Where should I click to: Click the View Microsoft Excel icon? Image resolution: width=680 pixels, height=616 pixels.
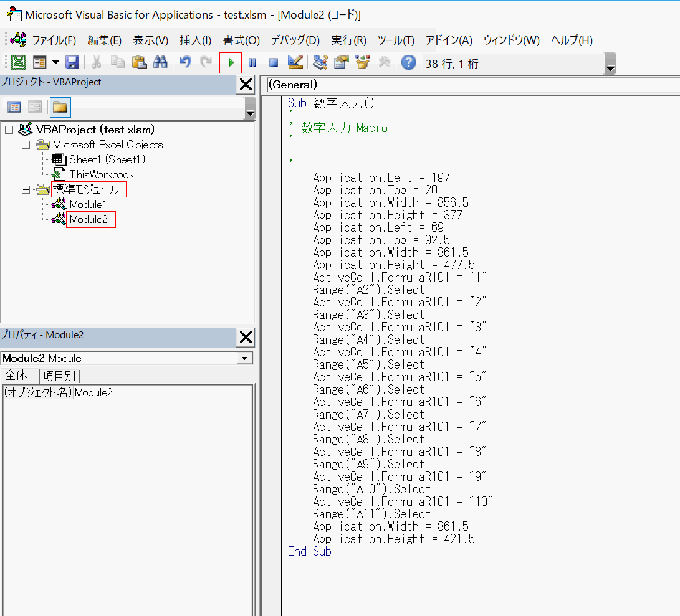click(x=19, y=63)
